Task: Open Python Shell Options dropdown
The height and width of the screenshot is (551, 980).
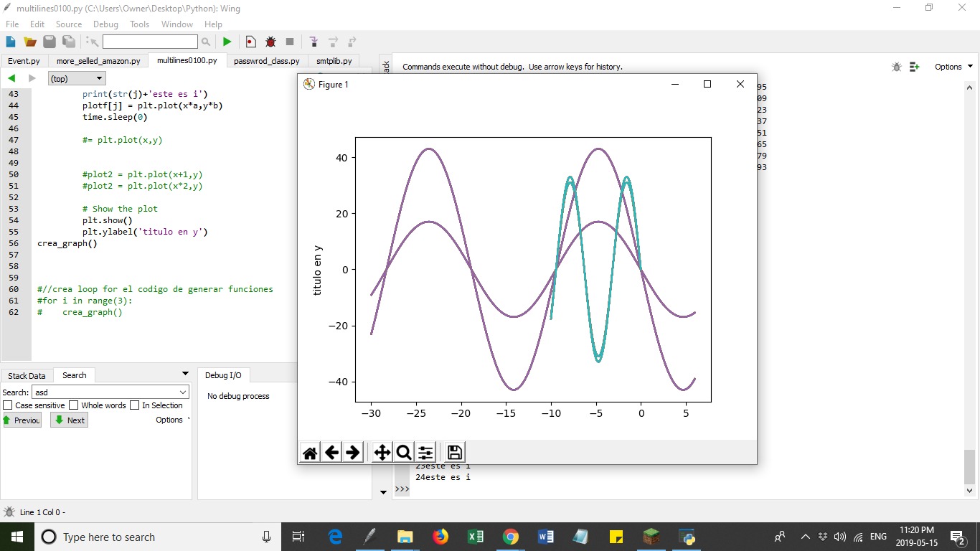Action: tap(953, 67)
